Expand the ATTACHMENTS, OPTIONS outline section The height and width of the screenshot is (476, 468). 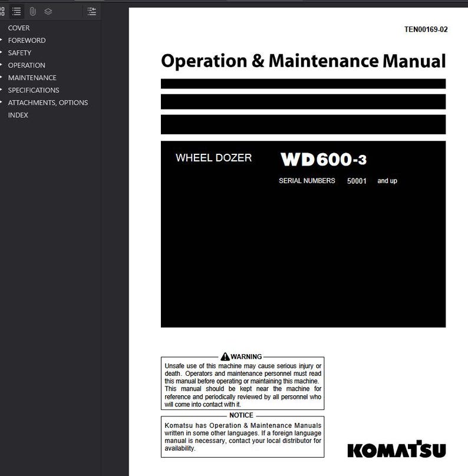click(1, 102)
